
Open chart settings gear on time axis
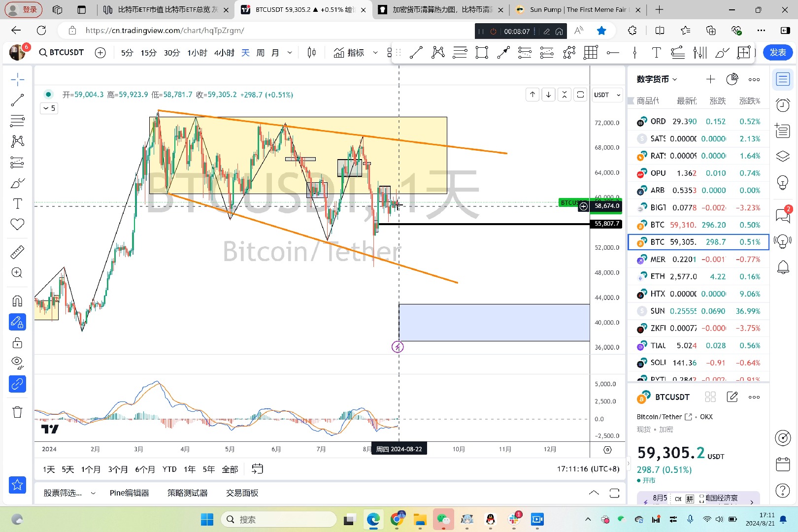pyautogui.click(x=607, y=450)
